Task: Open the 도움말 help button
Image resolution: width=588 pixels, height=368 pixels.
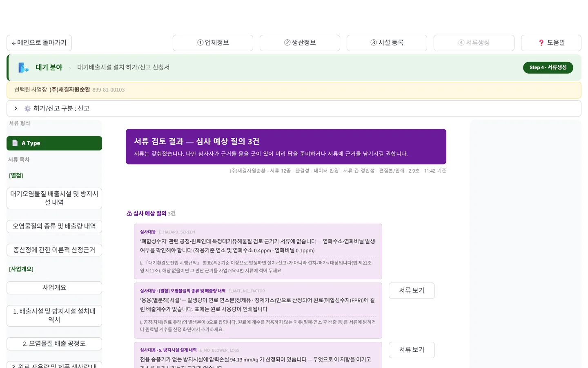Action: (x=551, y=43)
